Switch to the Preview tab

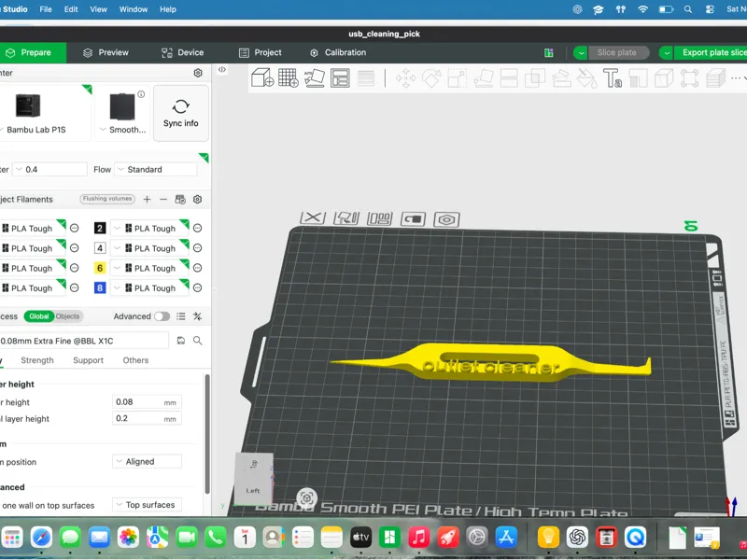click(106, 53)
